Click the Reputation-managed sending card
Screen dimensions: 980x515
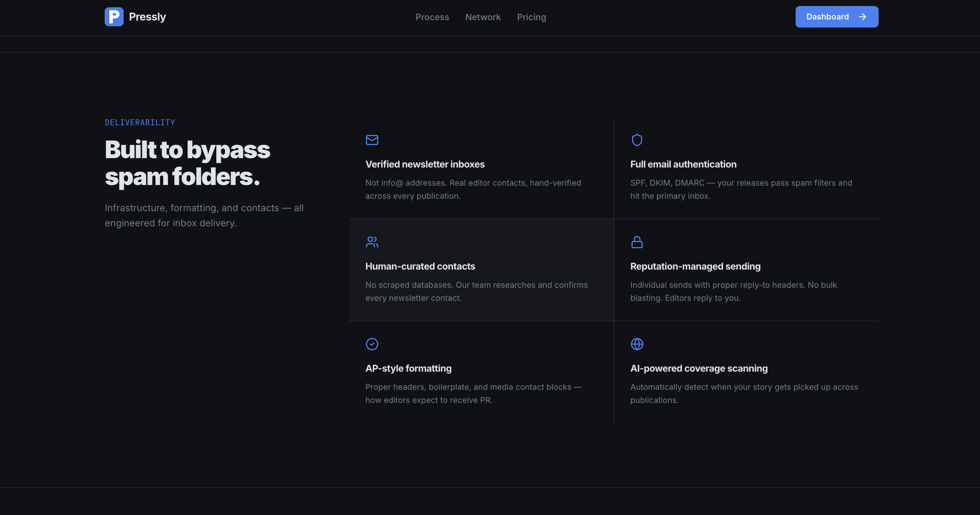(746, 270)
